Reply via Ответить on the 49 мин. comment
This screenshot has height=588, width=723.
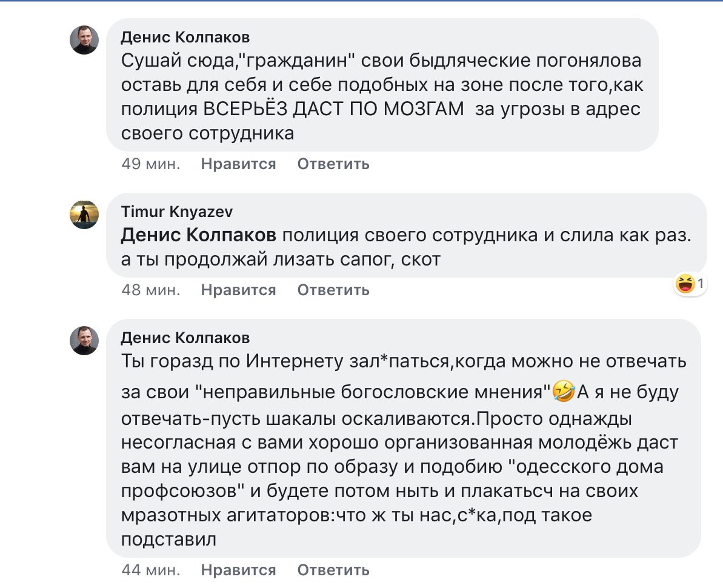(333, 164)
